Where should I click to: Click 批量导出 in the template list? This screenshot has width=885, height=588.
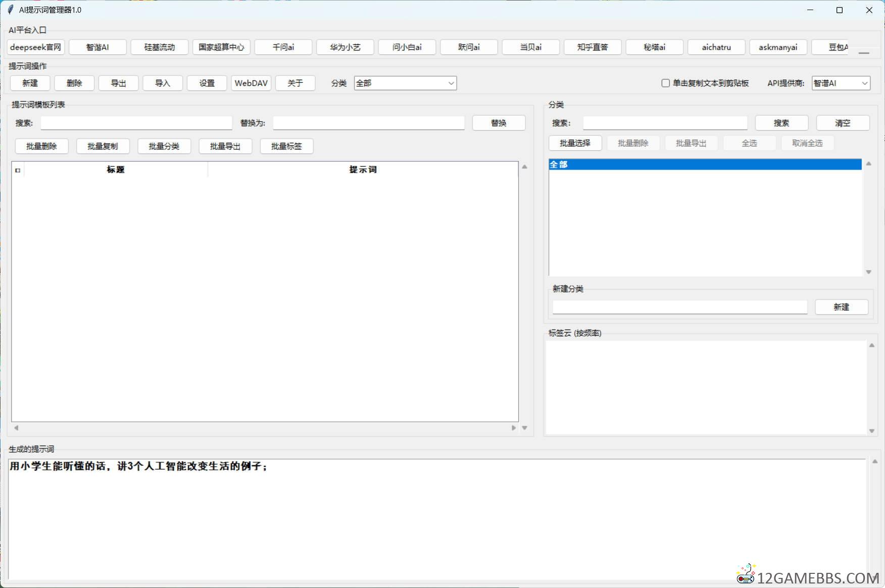point(225,146)
